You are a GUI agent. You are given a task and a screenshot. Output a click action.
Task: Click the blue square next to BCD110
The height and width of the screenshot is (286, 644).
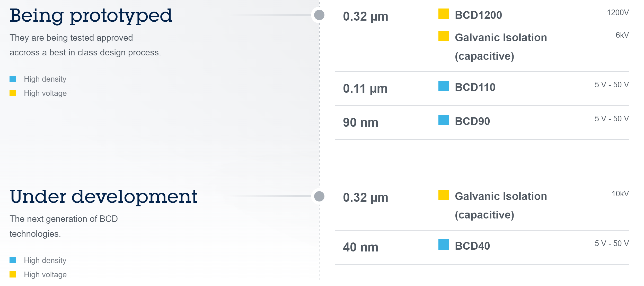pyautogui.click(x=443, y=86)
